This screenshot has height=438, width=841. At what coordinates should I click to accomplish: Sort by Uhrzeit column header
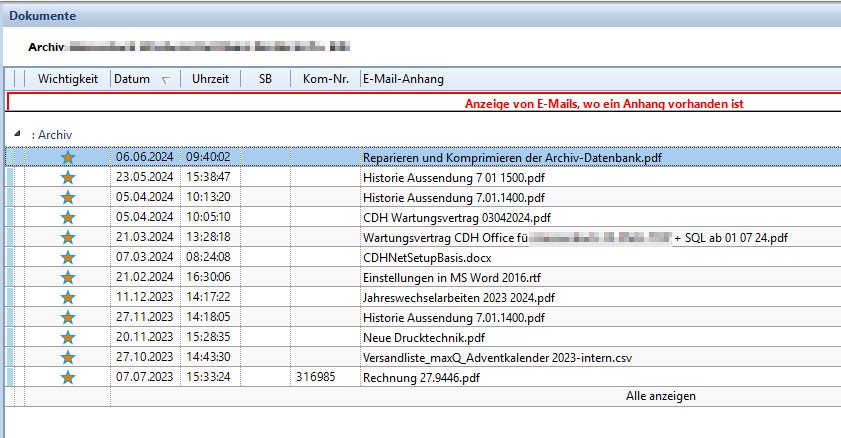pos(210,79)
